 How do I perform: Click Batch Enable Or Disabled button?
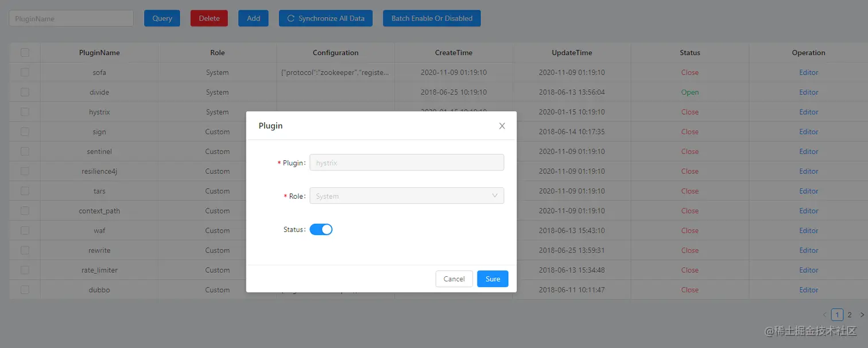[x=432, y=18]
